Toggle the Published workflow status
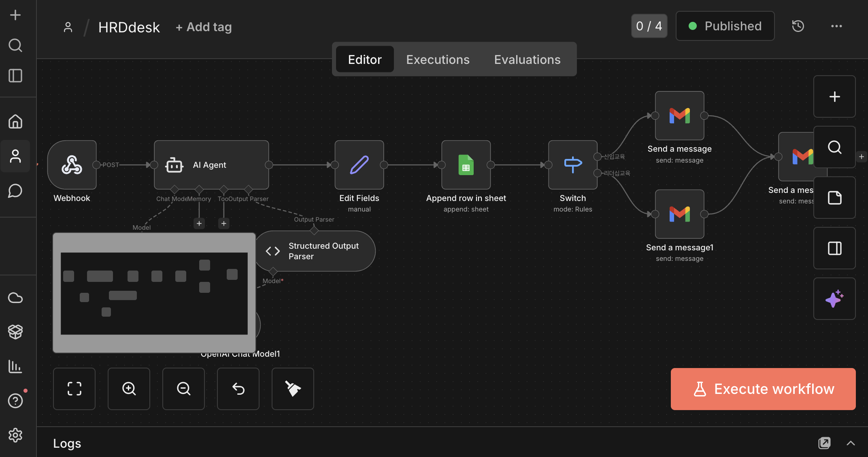The width and height of the screenshot is (868, 457). [x=725, y=26]
